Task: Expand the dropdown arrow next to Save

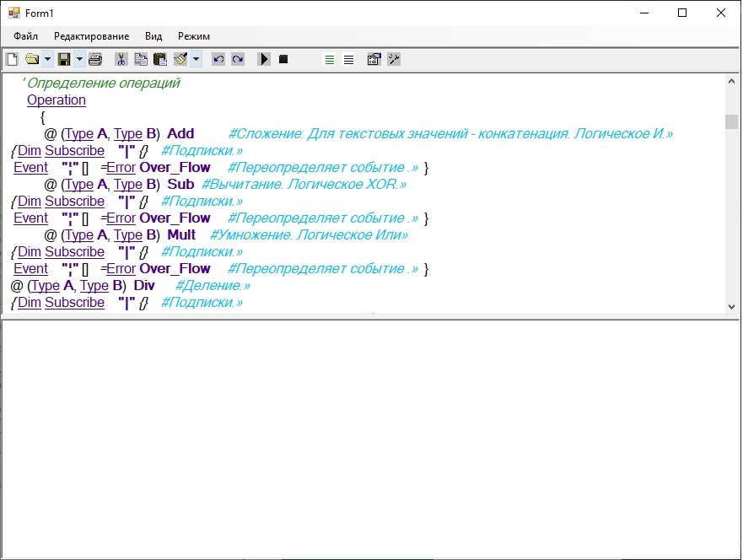Action: click(79, 59)
